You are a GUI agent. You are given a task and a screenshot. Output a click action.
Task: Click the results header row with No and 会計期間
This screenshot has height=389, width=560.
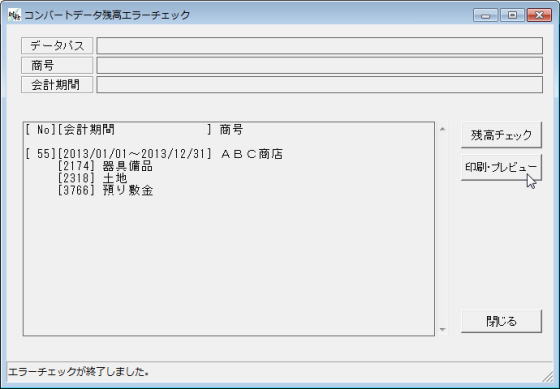(134, 129)
